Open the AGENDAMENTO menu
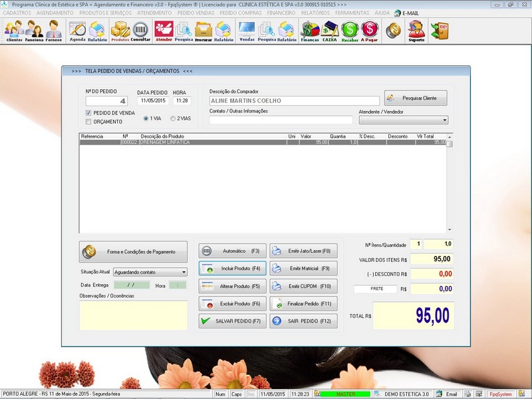The height and width of the screenshot is (399, 532). (x=55, y=13)
